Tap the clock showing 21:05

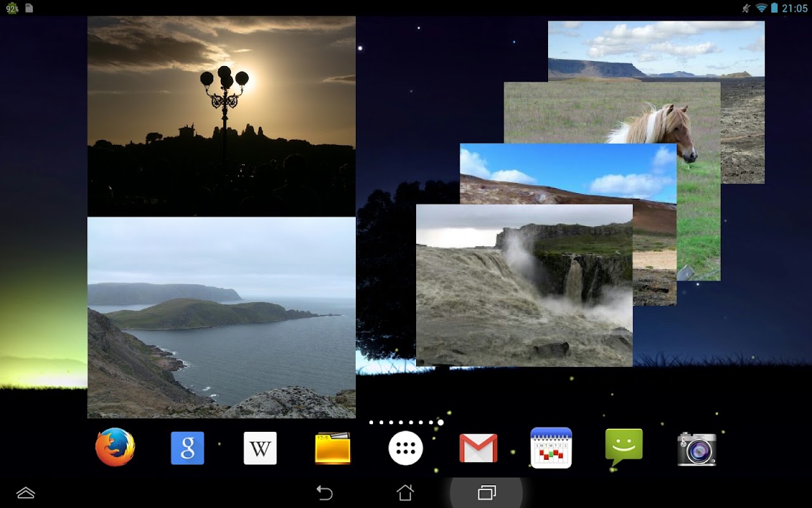(x=794, y=8)
